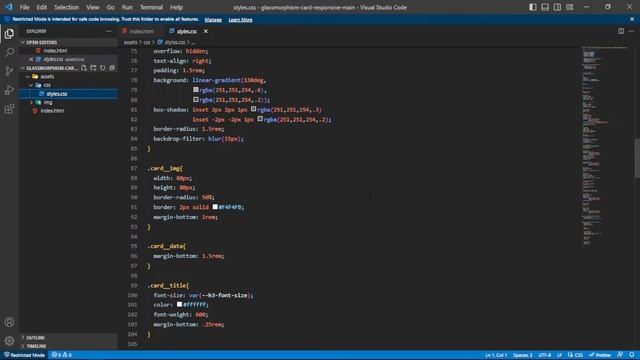Split the editor right
The width and height of the screenshot is (640, 360).
point(621,31)
